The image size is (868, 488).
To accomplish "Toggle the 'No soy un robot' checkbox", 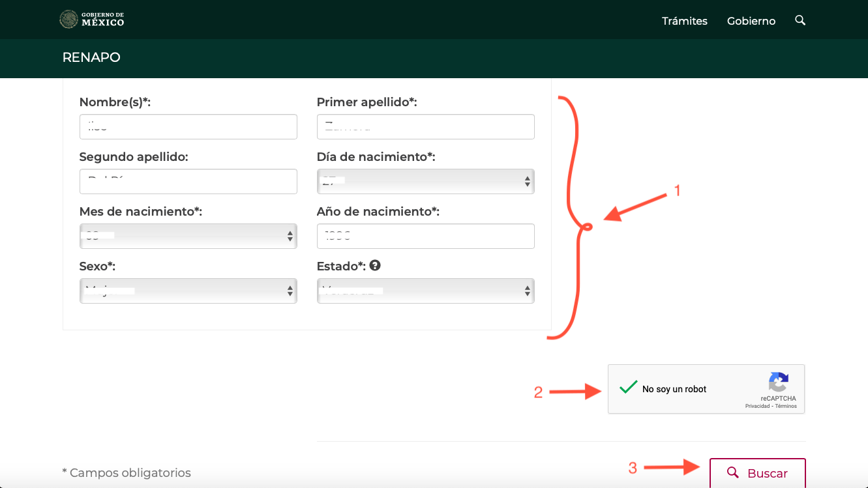I will [628, 388].
